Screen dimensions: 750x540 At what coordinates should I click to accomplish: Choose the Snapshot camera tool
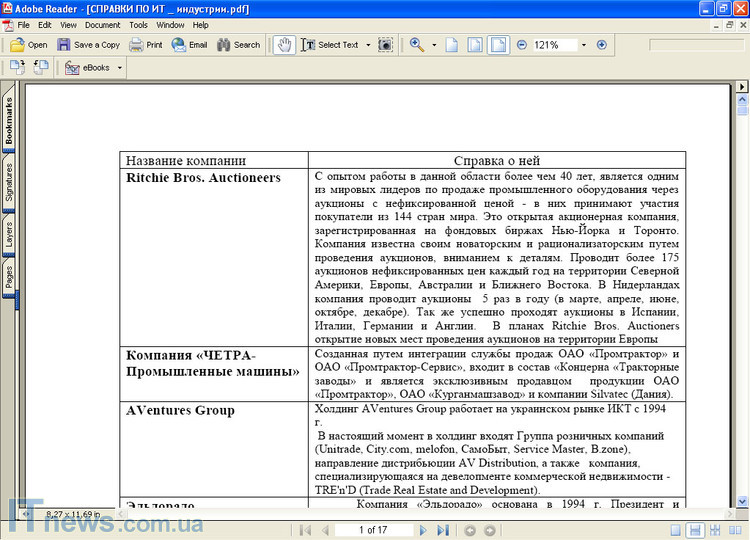click(x=385, y=45)
